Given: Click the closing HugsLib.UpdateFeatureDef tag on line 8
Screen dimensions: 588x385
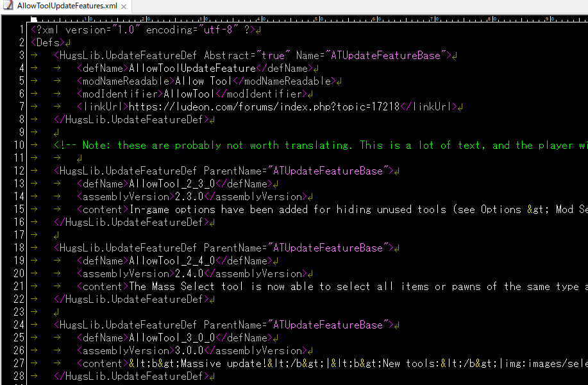Looking at the screenshot, I should pyautogui.click(x=131, y=119).
